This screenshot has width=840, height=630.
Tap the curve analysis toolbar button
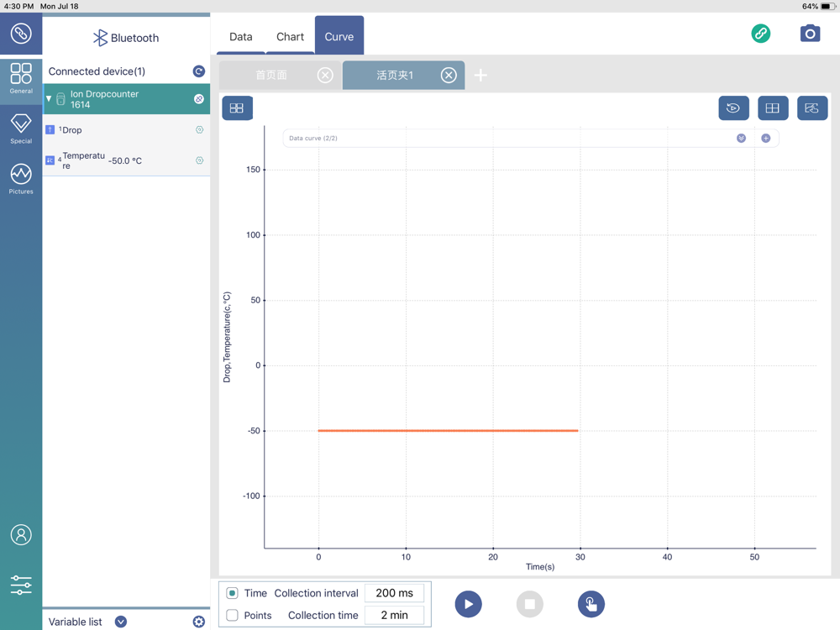[x=812, y=108]
